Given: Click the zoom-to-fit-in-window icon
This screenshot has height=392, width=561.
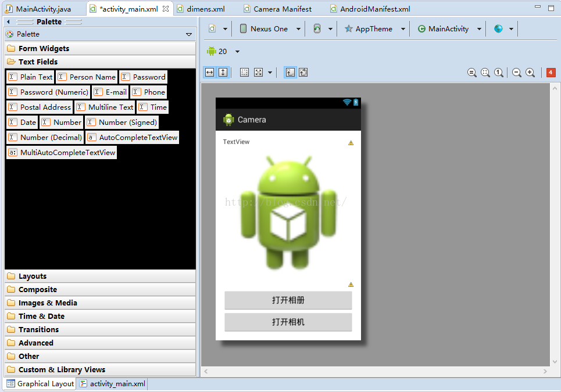Looking at the screenshot, I should click(303, 73).
